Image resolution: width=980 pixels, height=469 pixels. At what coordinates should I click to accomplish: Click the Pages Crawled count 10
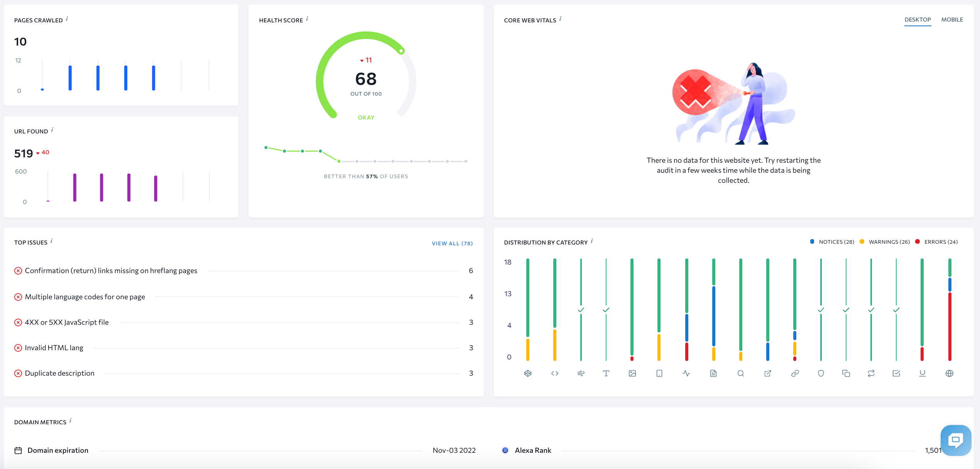[x=20, y=42]
